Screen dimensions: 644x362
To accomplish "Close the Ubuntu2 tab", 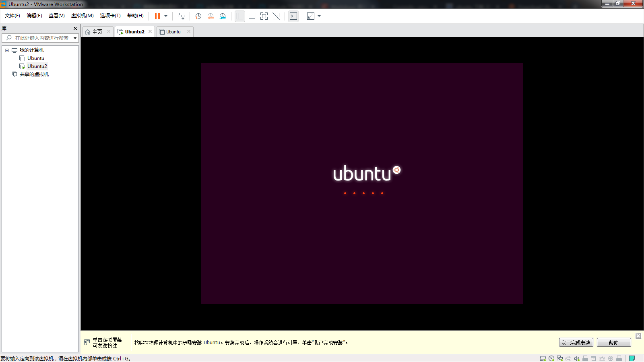I will pos(150,31).
